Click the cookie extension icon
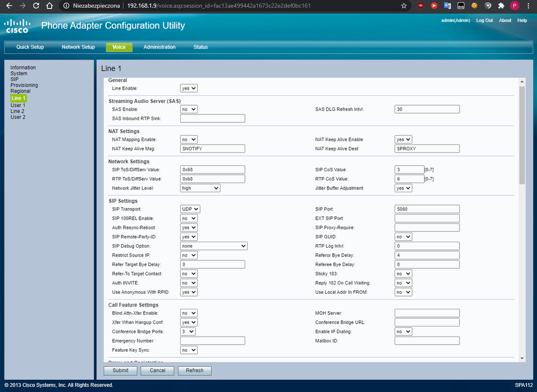Image resolution: width=537 pixels, height=392 pixels. (x=475, y=6)
